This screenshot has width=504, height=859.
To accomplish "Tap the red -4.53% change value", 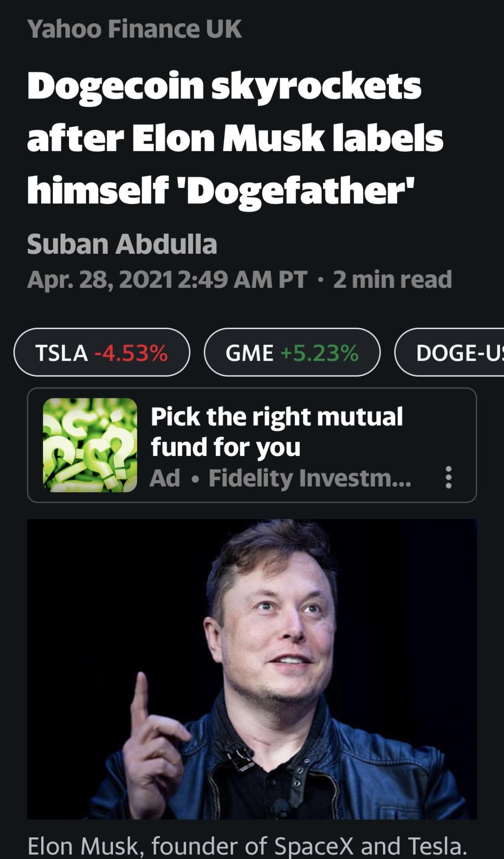I will click(x=131, y=353).
